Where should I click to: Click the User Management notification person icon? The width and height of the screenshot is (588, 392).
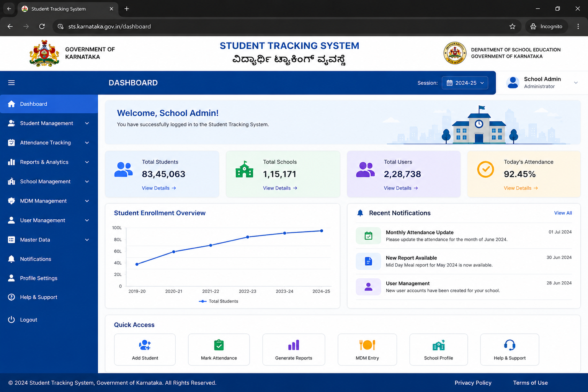click(x=368, y=287)
